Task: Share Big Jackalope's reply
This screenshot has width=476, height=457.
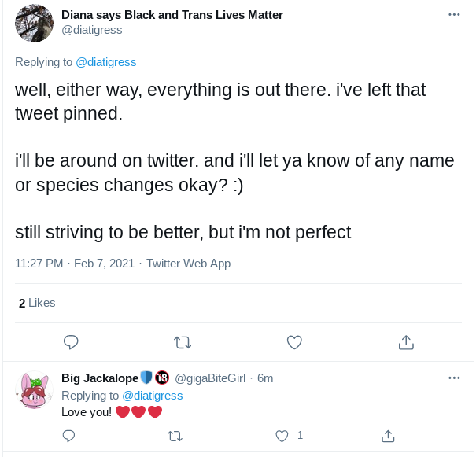Action: coord(388,436)
